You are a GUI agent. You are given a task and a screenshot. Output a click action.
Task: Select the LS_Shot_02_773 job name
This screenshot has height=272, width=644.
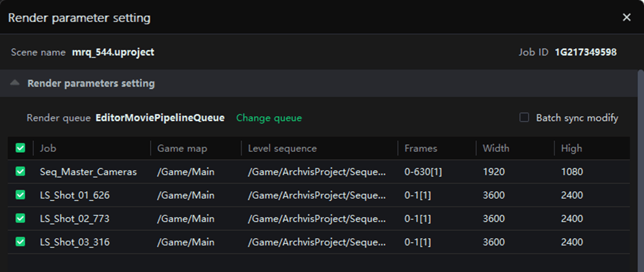pos(74,219)
